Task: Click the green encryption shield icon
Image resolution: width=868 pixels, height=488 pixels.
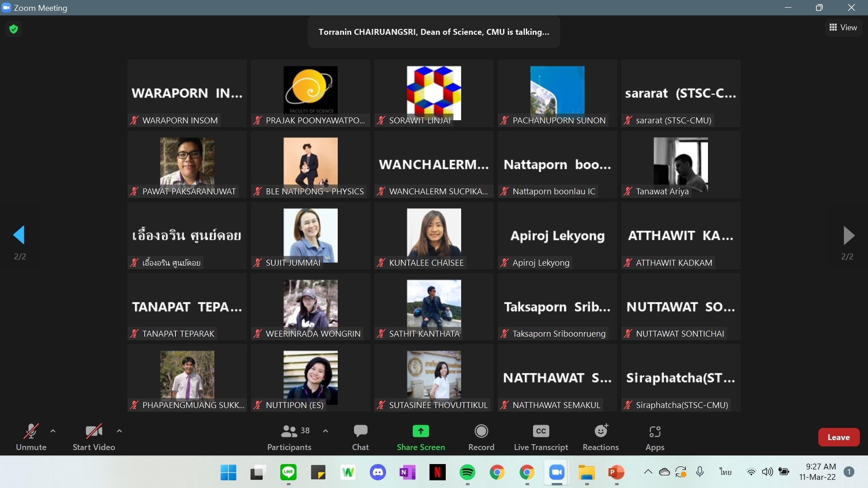Action: pos(14,29)
